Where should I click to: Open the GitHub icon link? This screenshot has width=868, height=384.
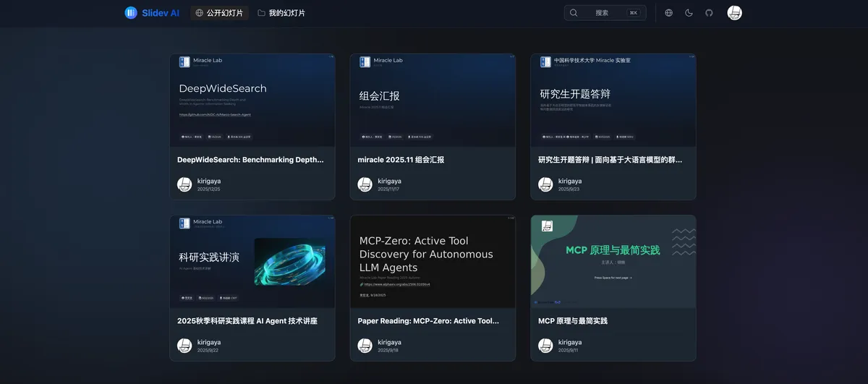click(709, 12)
